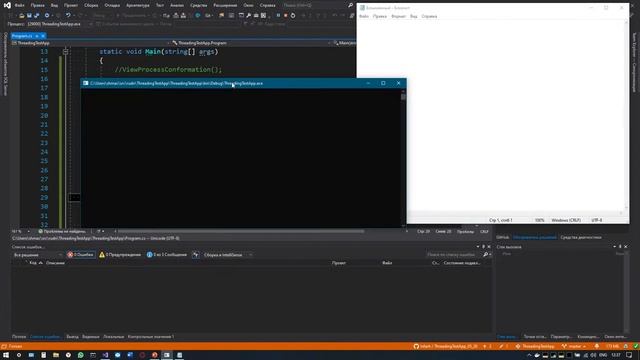Click the console window title bar icon
The width and height of the screenshot is (640, 360).
pos(86,83)
